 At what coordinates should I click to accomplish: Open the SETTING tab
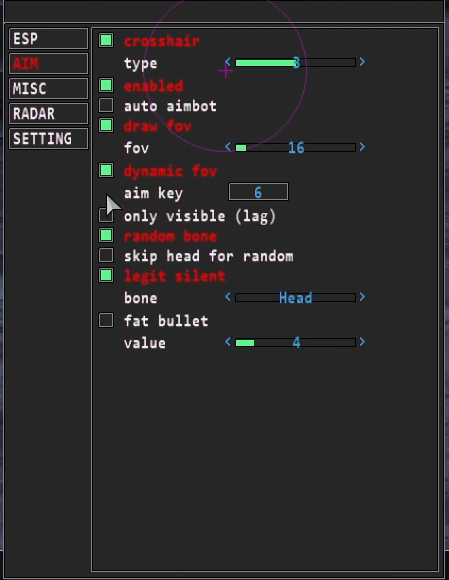coord(48,139)
